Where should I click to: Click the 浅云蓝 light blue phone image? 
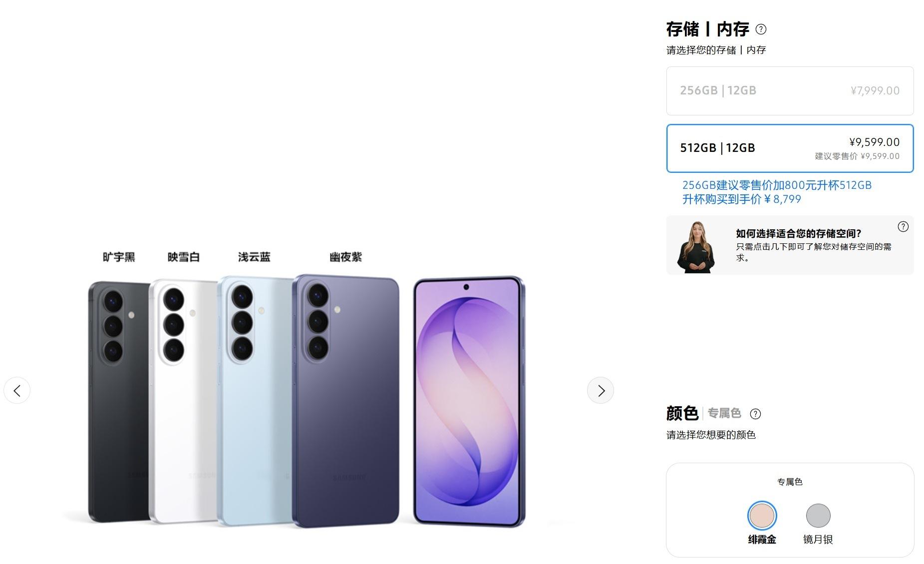pos(254,401)
